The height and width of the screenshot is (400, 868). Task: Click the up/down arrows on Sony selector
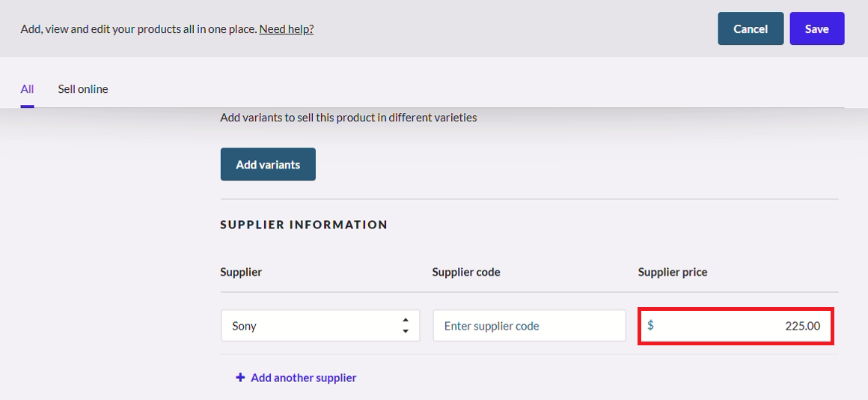click(x=406, y=326)
